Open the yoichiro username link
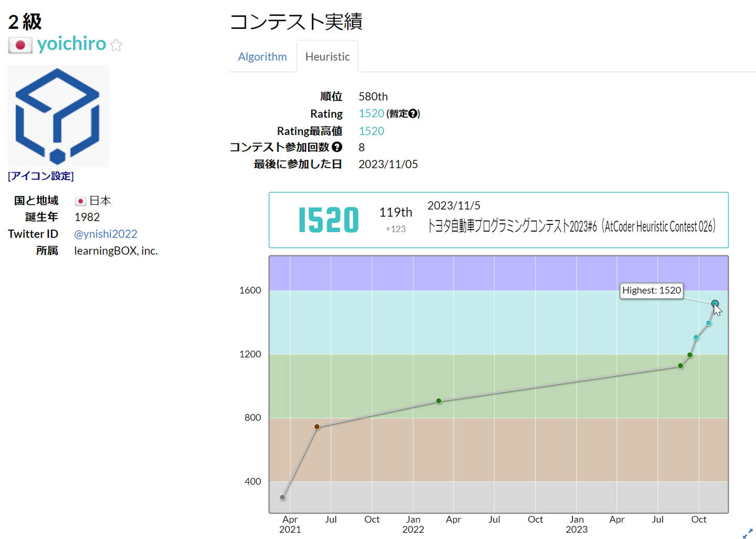Viewport: 756px width, 539px height. point(71,44)
